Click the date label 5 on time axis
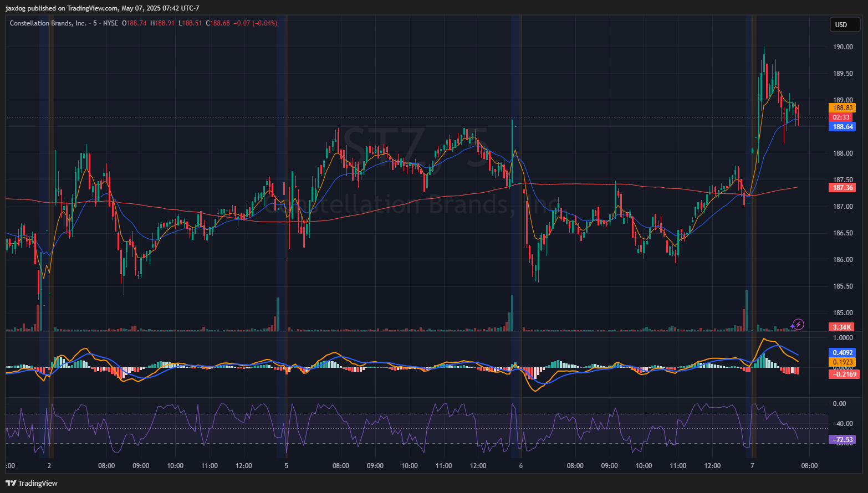Screen dimensions: 868x493 click(287, 466)
